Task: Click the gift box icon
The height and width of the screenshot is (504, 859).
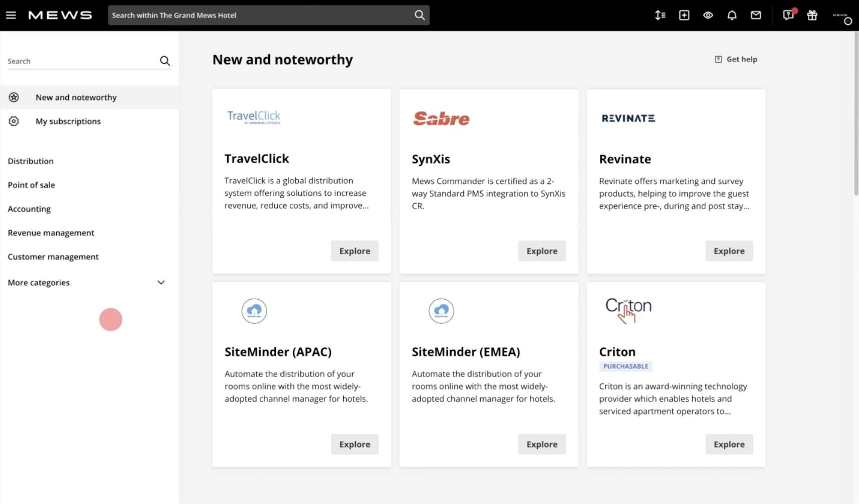Action: pos(812,15)
